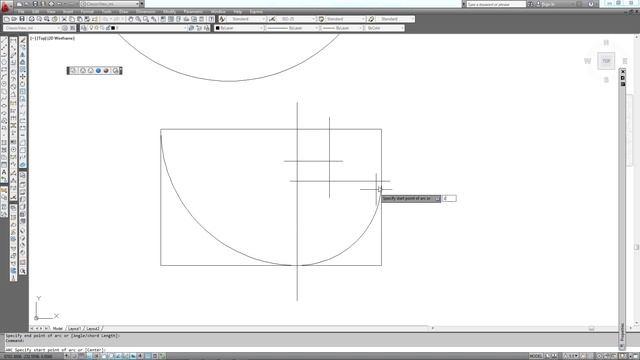Switch to the Layout1 tab
This screenshot has width=640, height=360.
74,328
